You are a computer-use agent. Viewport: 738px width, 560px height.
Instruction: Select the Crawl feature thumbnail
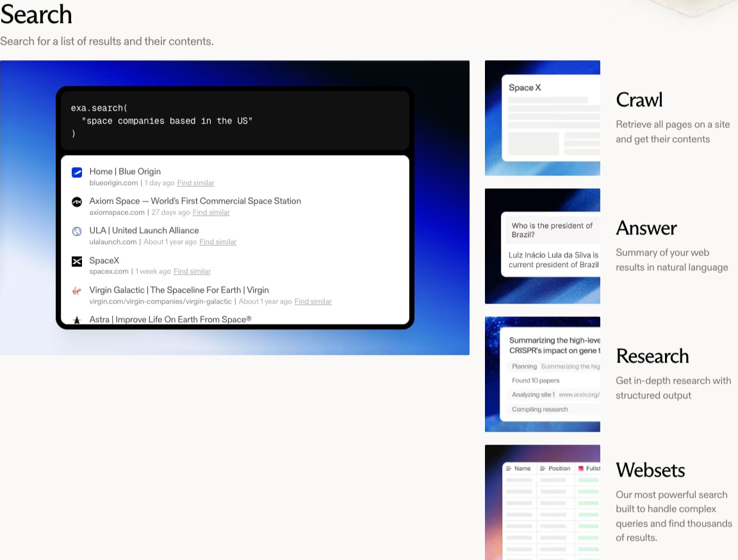coord(542,118)
